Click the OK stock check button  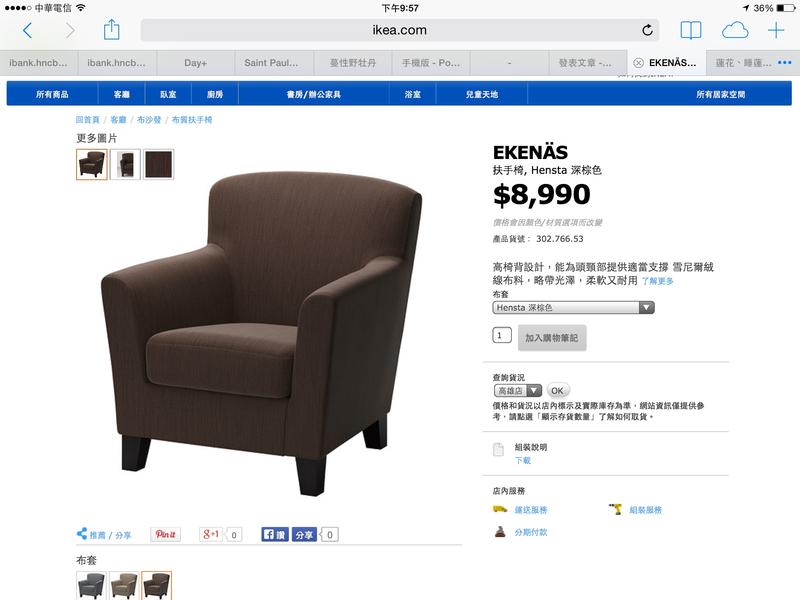[x=558, y=391]
